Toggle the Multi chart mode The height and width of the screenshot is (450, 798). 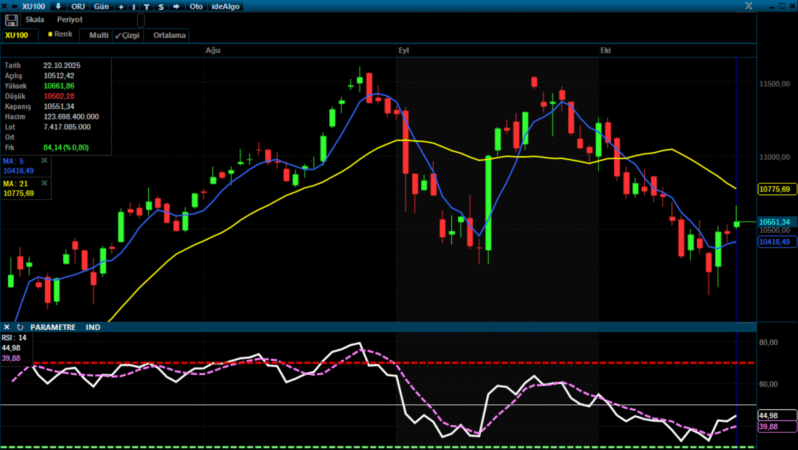(x=98, y=35)
